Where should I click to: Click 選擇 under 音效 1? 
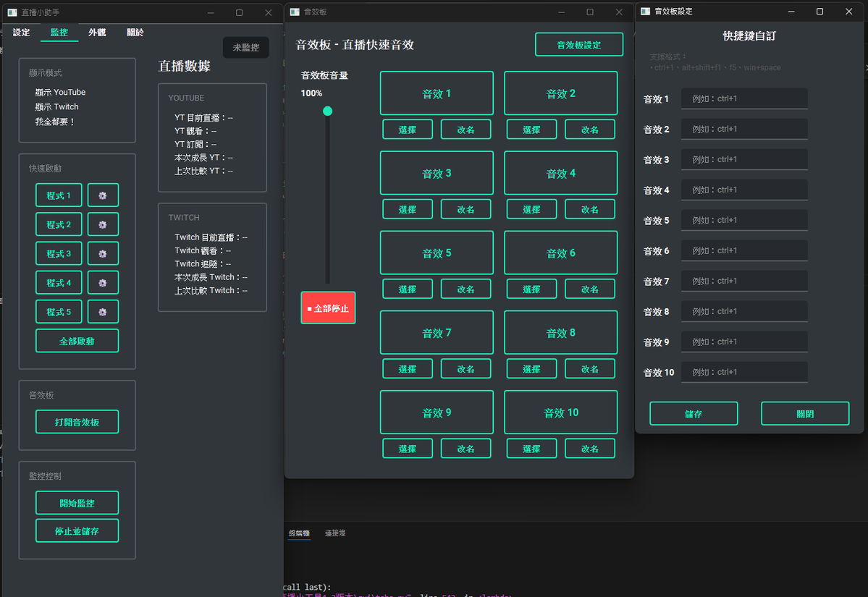[408, 130]
